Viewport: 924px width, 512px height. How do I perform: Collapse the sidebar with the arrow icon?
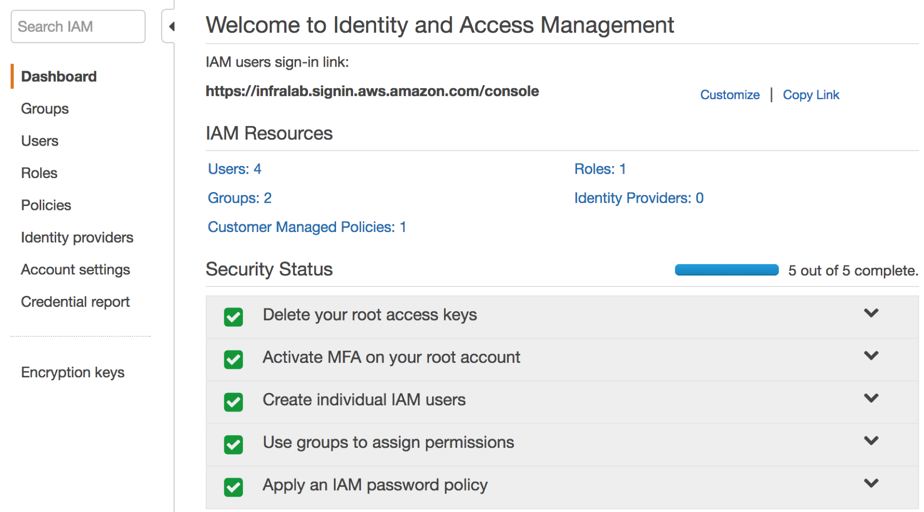click(x=171, y=27)
